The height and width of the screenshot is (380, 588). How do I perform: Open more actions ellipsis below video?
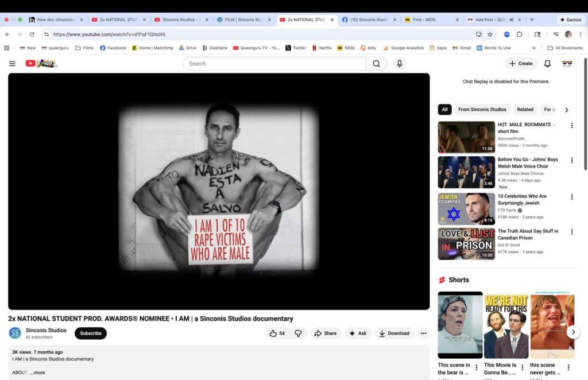(x=423, y=334)
